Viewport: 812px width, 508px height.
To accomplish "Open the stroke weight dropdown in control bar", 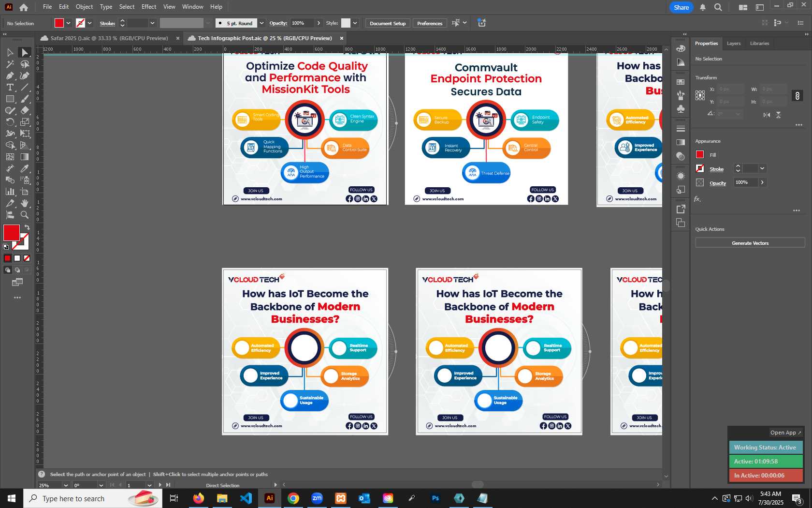I will click(152, 23).
